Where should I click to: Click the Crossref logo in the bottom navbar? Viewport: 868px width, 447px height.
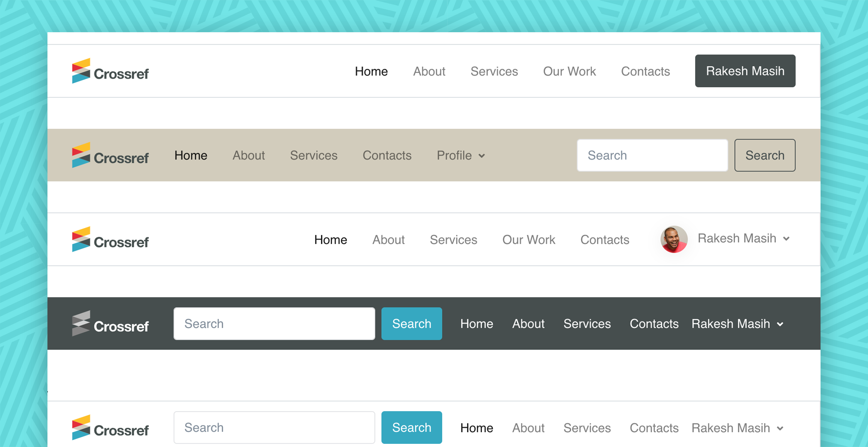click(110, 428)
